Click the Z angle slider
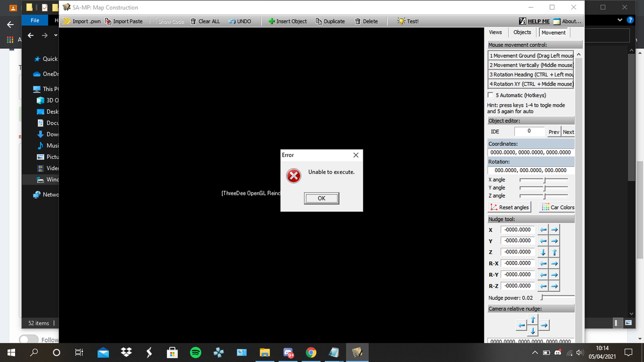This screenshot has height=362, width=644. (544, 196)
